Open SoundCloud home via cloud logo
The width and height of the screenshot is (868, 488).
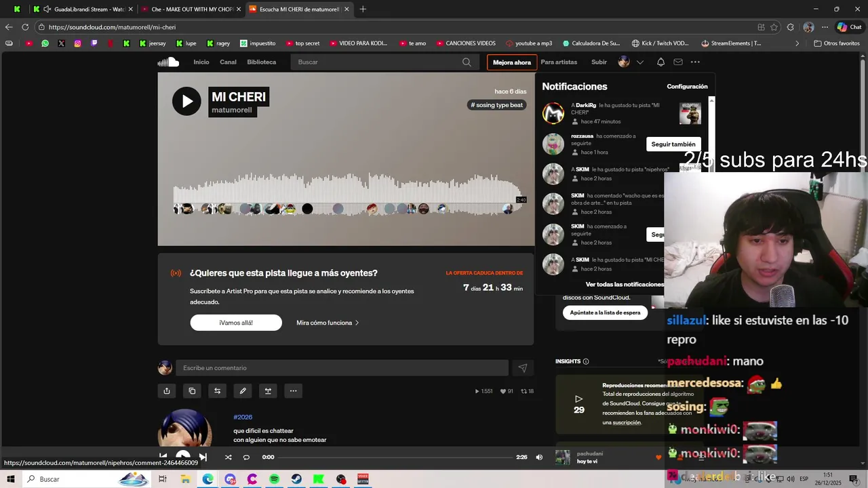(x=168, y=62)
